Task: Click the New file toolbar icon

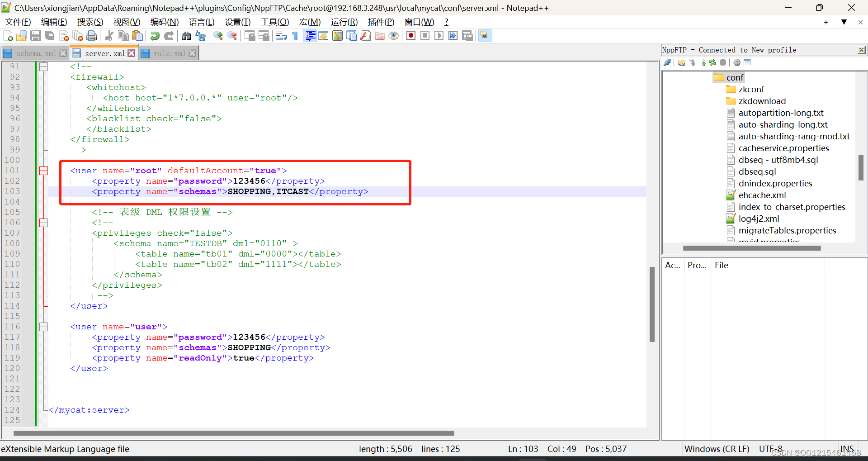Action: (8, 36)
